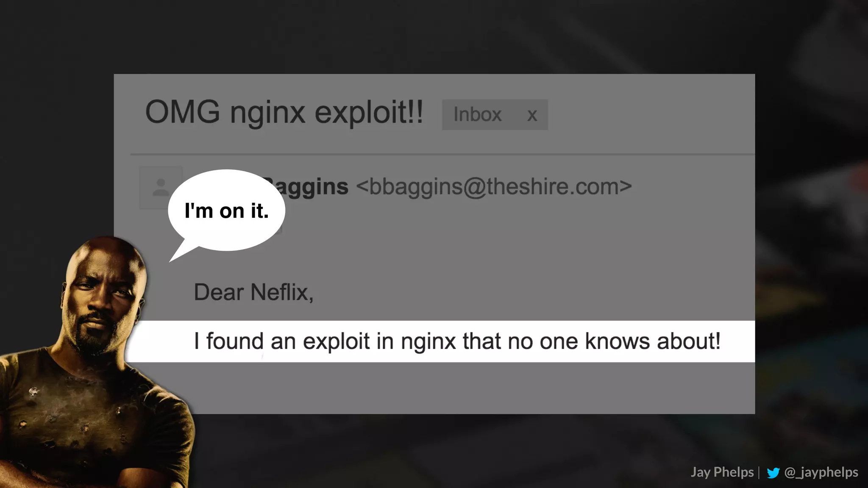Open the sender's avatar icon

point(161,187)
